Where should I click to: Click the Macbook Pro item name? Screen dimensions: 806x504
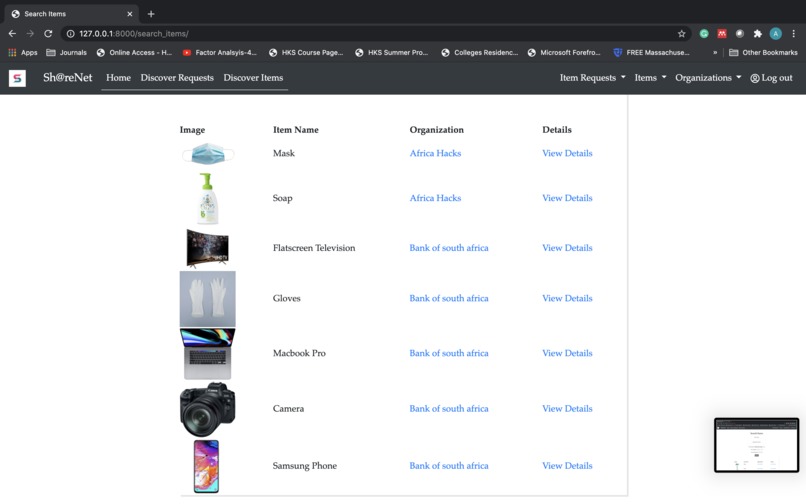[299, 353]
